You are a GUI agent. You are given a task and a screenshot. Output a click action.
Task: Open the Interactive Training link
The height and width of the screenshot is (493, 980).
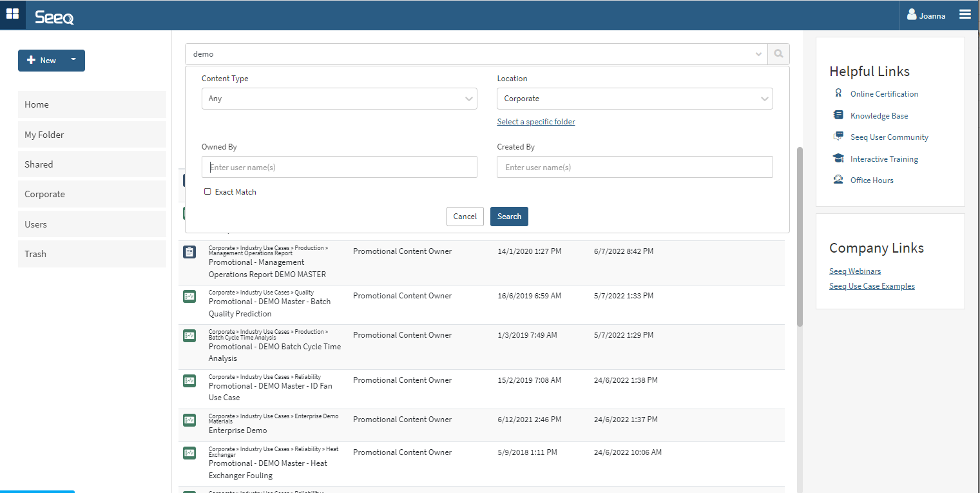click(884, 159)
